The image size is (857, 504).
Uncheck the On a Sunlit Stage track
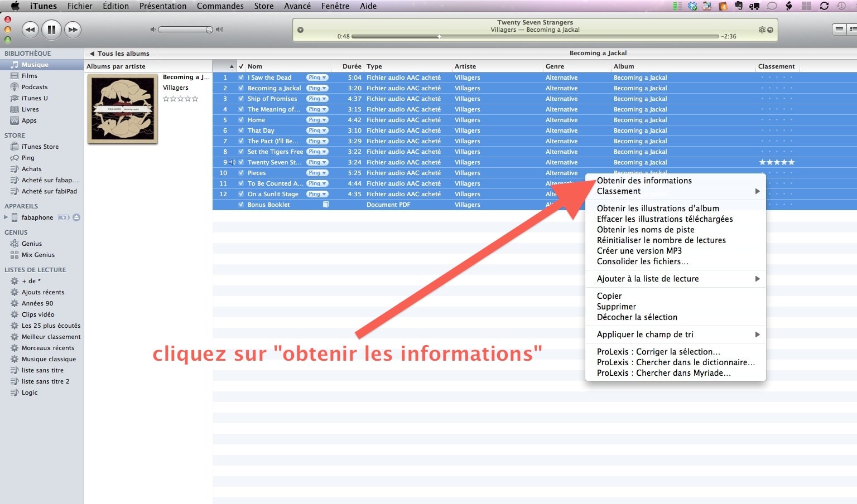[241, 194]
